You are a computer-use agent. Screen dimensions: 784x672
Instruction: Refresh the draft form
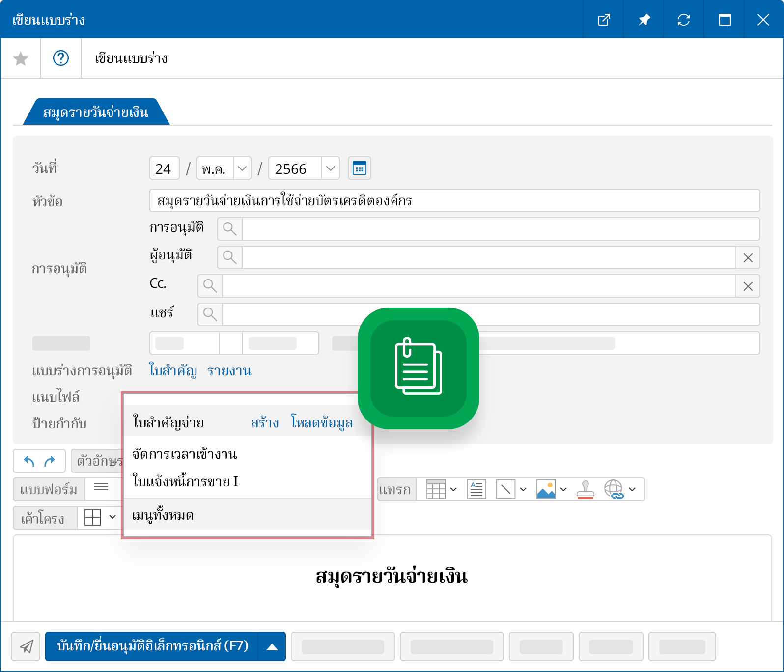pos(684,20)
